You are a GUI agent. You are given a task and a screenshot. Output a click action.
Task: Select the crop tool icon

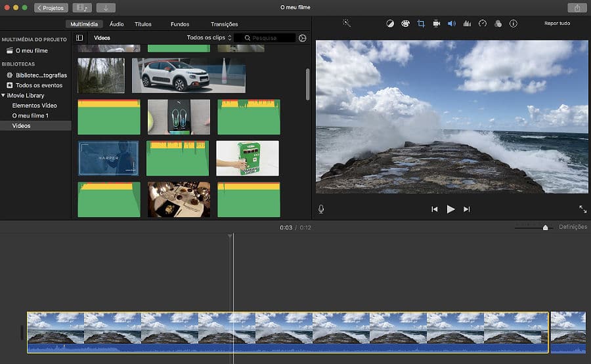[421, 24]
